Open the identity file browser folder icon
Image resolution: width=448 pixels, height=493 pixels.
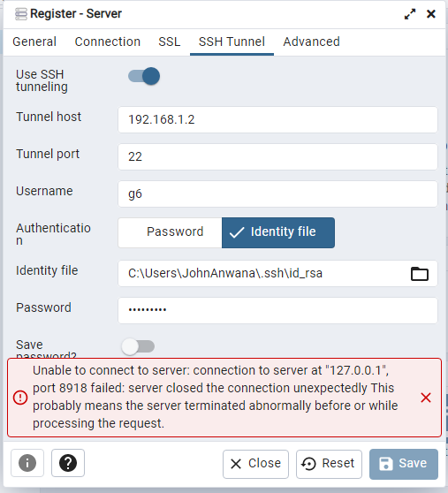pos(420,274)
